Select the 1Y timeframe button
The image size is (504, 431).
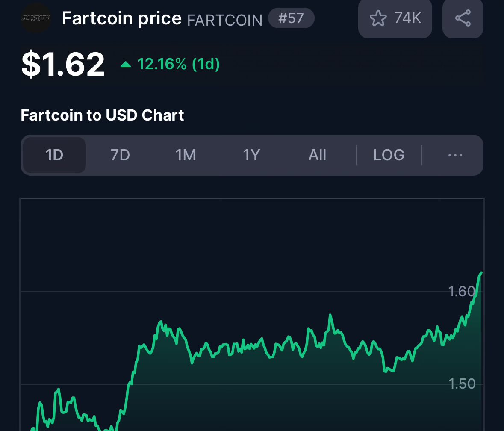tap(251, 155)
